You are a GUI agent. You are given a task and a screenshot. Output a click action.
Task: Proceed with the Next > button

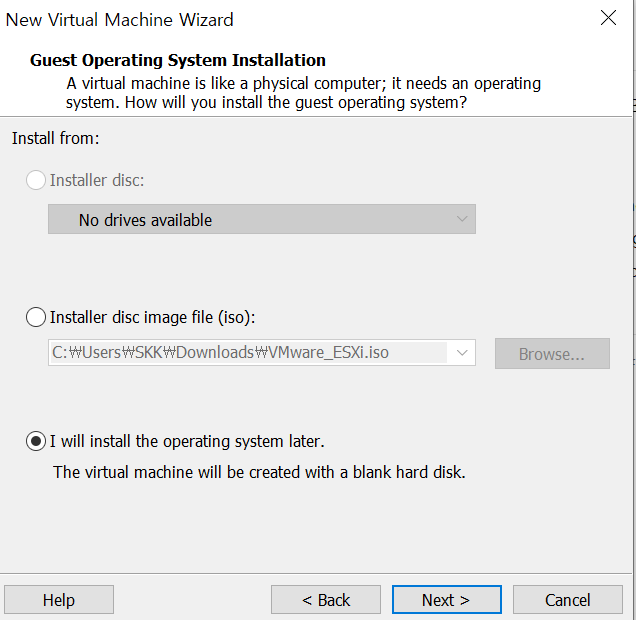click(447, 600)
